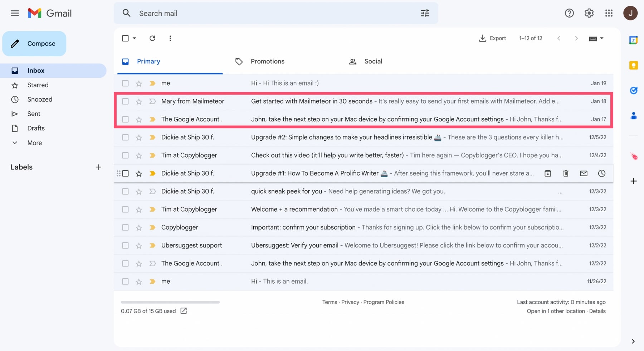Open select dropdown arrow next to checkbox

point(135,38)
